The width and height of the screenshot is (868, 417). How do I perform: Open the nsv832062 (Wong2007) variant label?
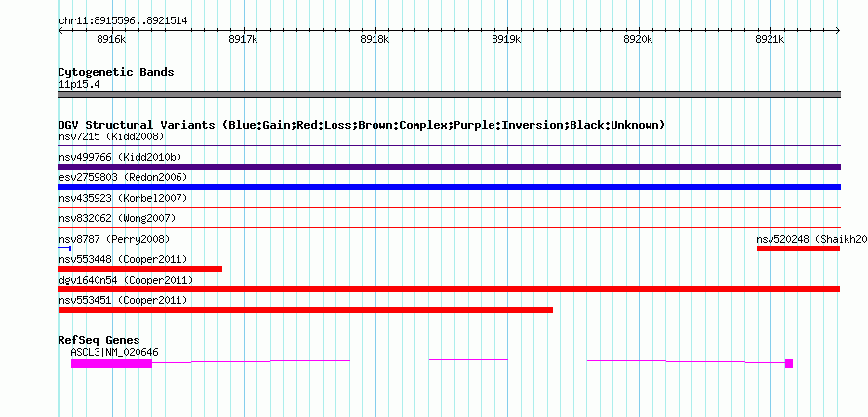tap(117, 218)
